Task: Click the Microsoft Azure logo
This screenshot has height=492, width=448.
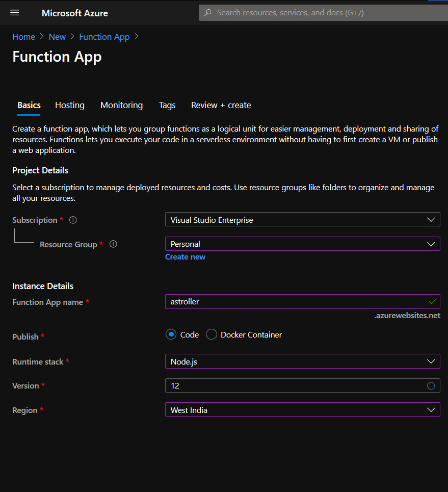Action: pos(74,13)
